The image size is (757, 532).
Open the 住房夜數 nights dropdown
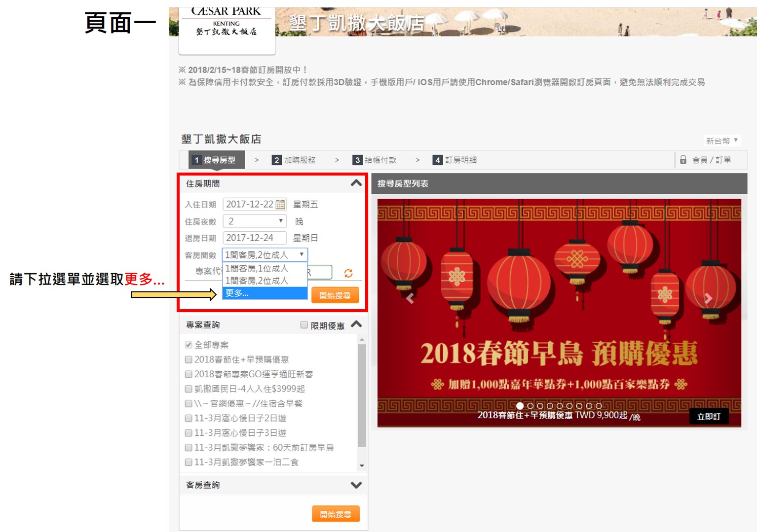[255, 221]
